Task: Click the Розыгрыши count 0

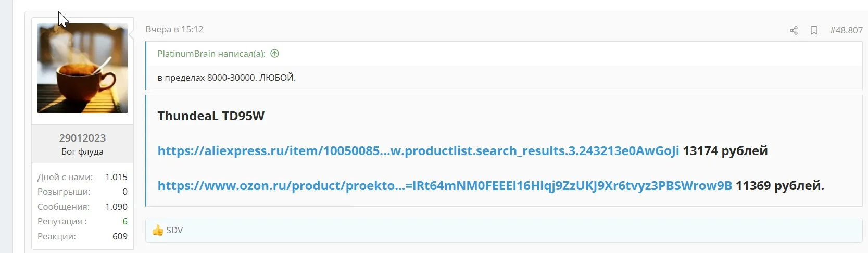Action: [x=125, y=192]
